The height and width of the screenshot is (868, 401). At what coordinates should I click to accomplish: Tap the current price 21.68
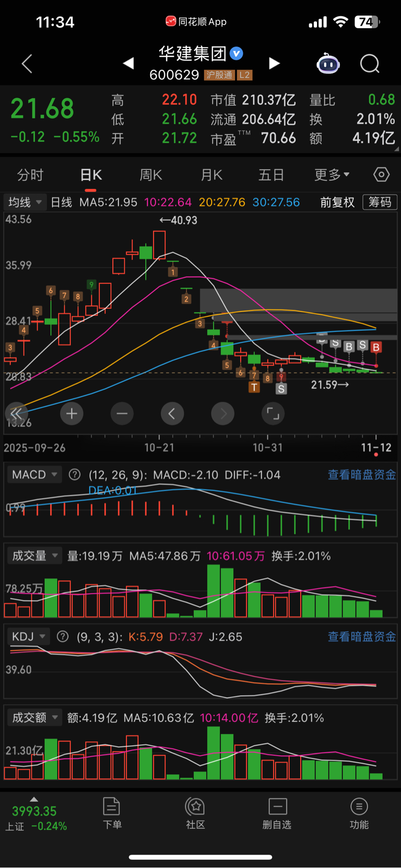[x=42, y=109]
